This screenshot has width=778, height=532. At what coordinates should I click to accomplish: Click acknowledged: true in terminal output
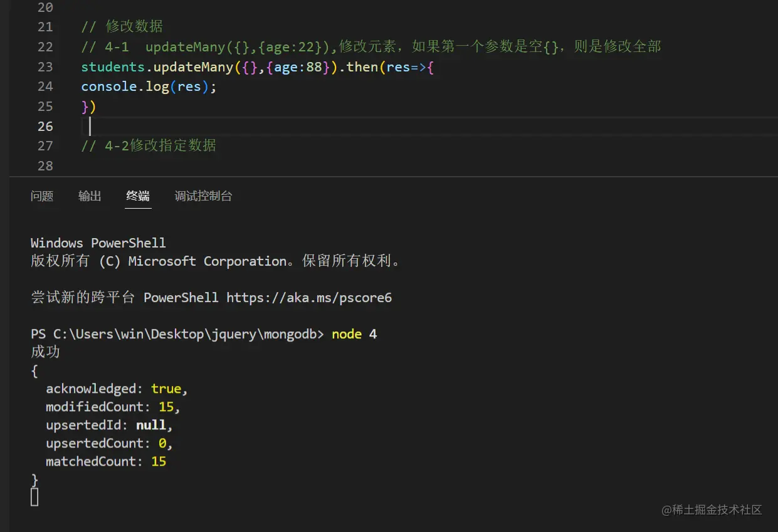pos(116,389)
